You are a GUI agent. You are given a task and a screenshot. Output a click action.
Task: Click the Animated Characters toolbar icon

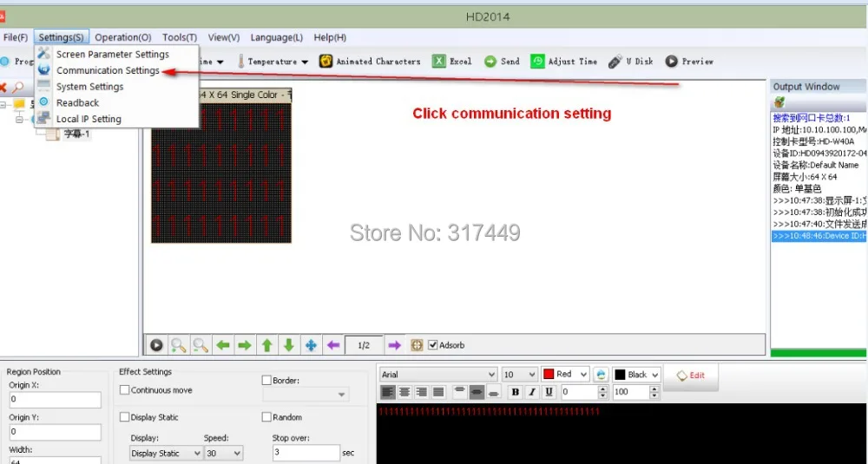tap(326, 62)
